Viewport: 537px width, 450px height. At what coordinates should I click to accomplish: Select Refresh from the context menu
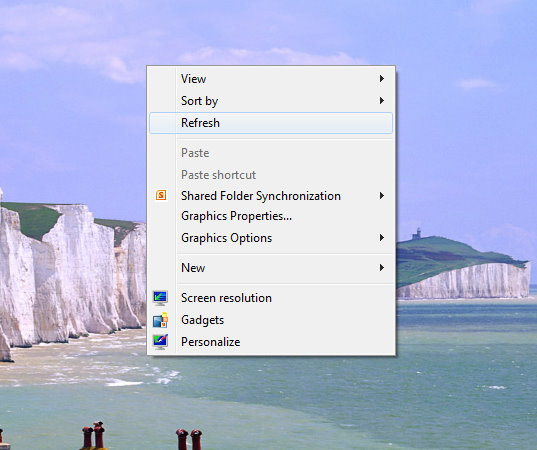271,123
